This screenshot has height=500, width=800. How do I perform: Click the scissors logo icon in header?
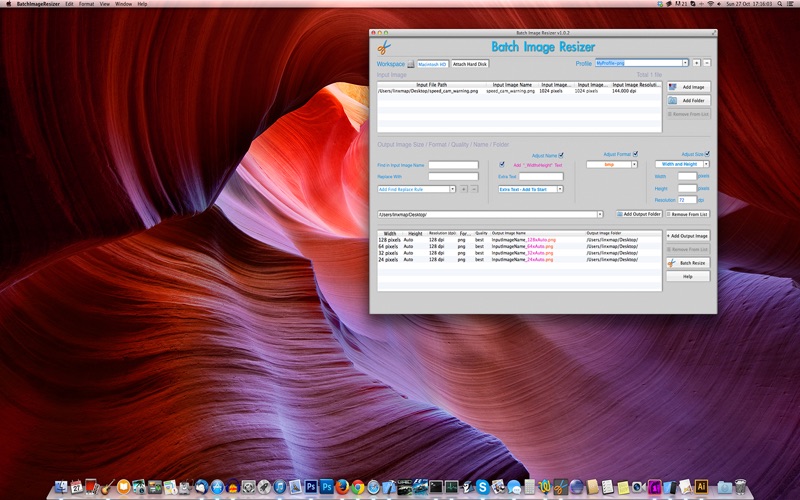point(383,47)
